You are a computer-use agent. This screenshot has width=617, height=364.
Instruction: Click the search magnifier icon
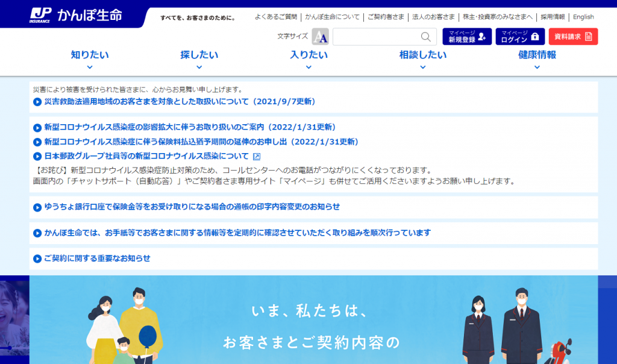click(427, 37)
